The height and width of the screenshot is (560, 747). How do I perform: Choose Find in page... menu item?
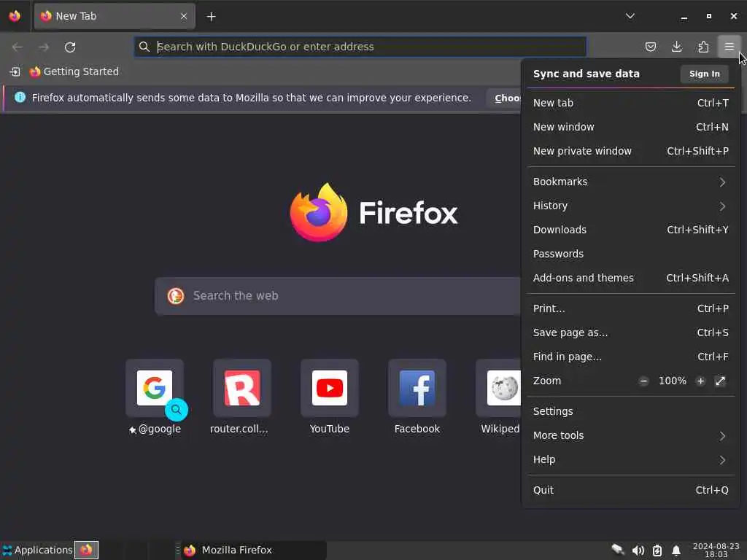631,357
